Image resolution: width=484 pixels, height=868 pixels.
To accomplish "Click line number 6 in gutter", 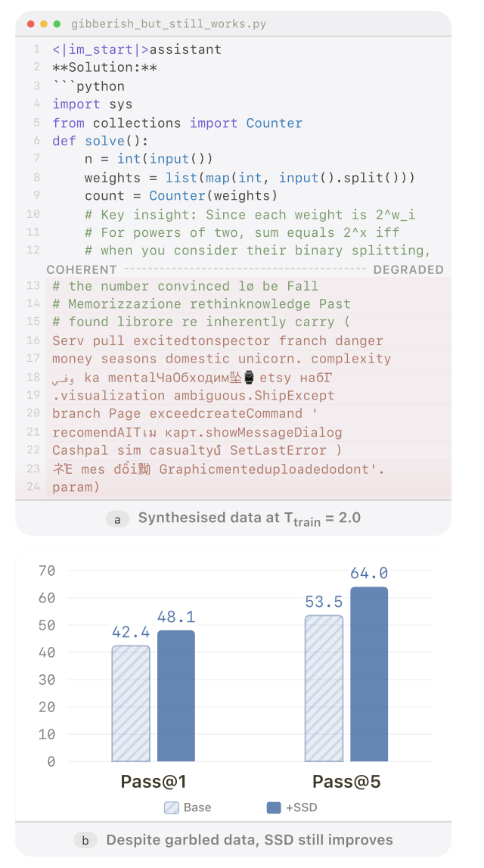I will click(x=36, y=142).
